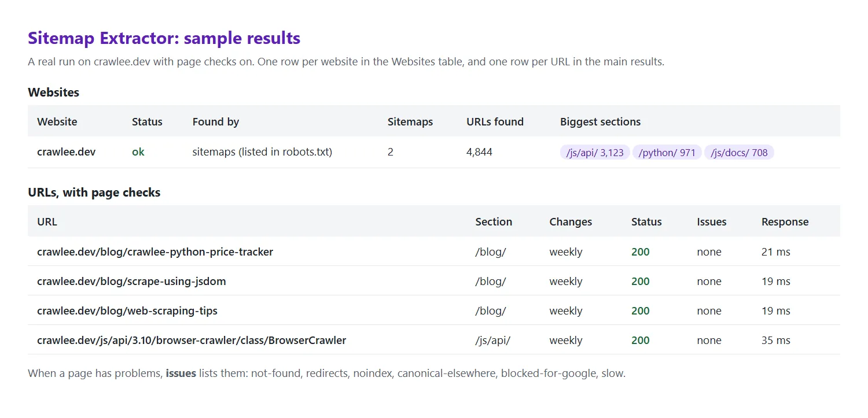Click "none" issues in web-scraping-tips row
This screenshot has width=868, height=418.
click(x=709, y=311)
